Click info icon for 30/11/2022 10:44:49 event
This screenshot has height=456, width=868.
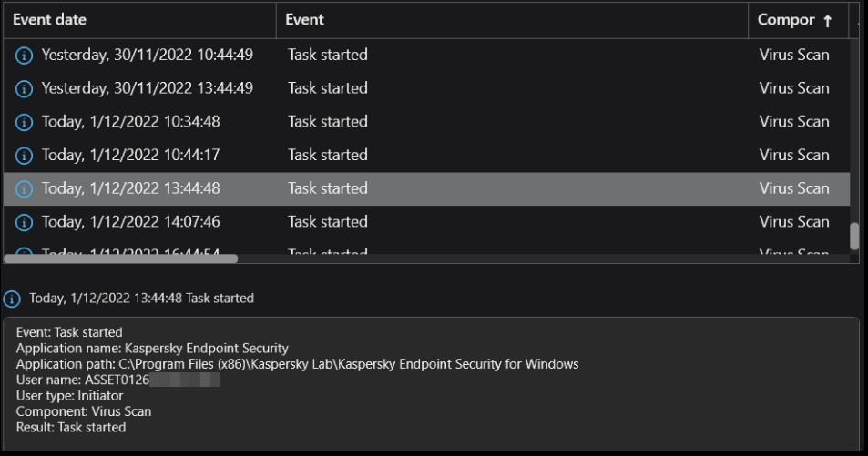[x=24, y=56]
